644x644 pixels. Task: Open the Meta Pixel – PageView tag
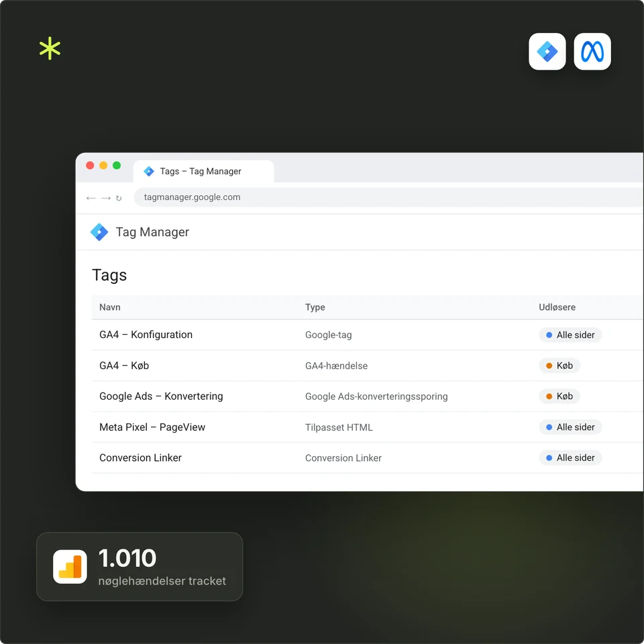click(152, 427)
